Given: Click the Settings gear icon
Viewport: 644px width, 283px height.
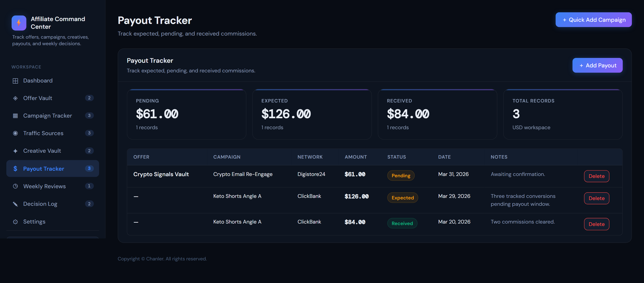Looking at the screenshot, I should point(15,221).
